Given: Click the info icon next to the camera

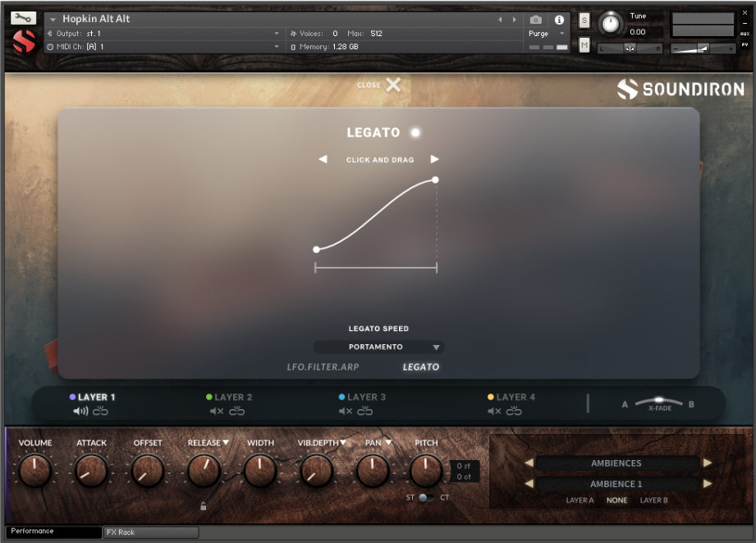Looking at the screenshot, I should 559,20.
